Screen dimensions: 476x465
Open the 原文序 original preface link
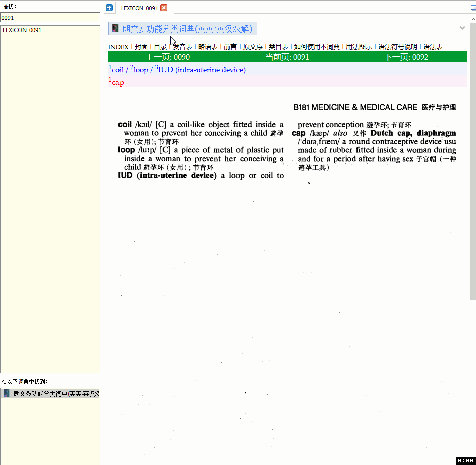pos(253,47)
